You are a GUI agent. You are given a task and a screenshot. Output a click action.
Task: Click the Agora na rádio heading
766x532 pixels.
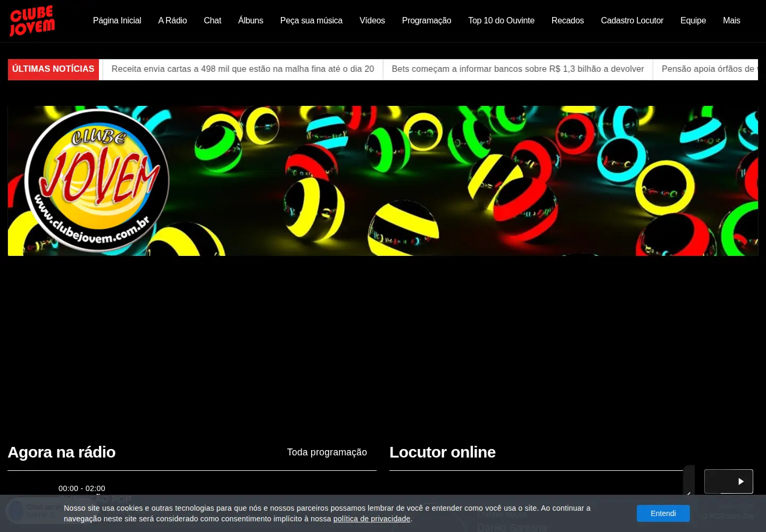point(62,452)
